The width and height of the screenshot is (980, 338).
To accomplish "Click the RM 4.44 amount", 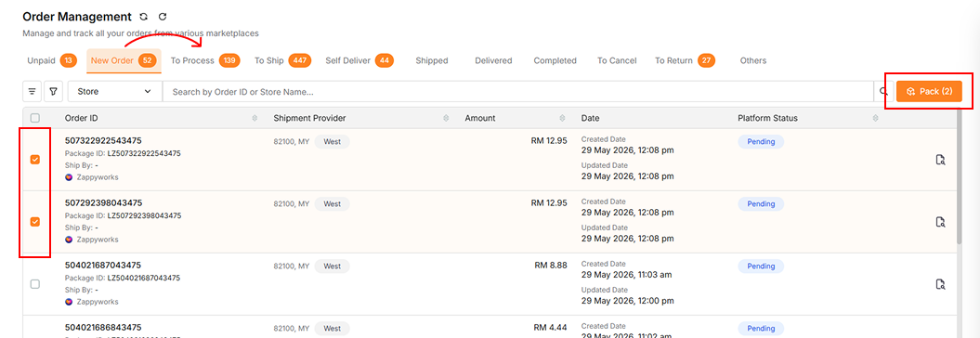I will click(551, 328).
